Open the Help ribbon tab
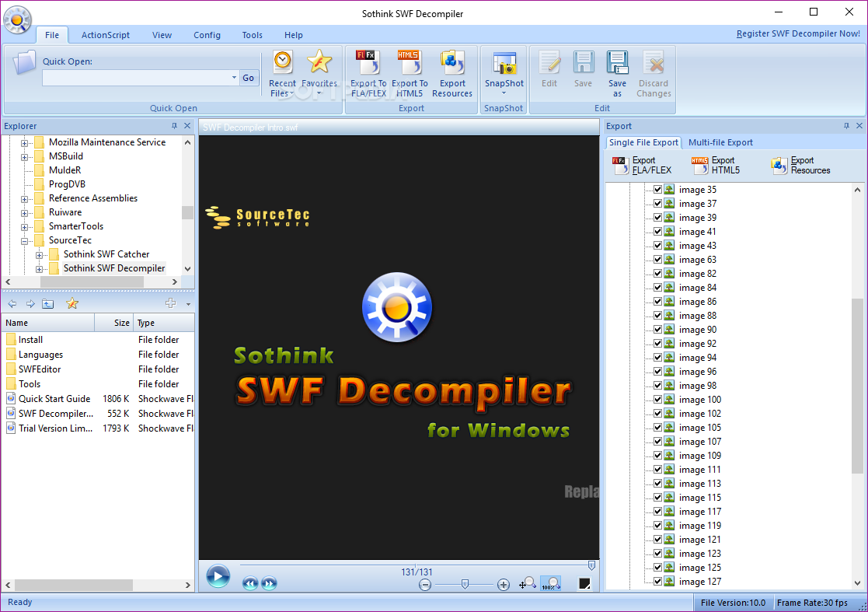 294,35
